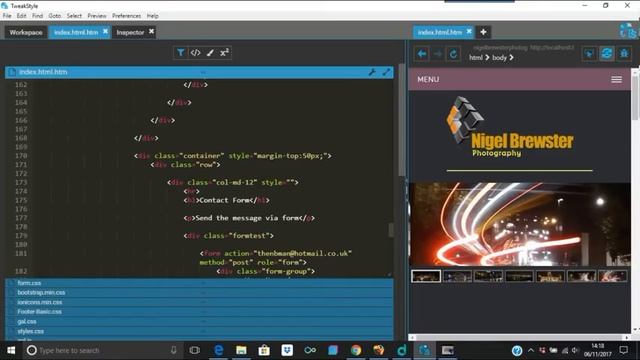Click the main light-trails gallery image

tap(519, 224)
